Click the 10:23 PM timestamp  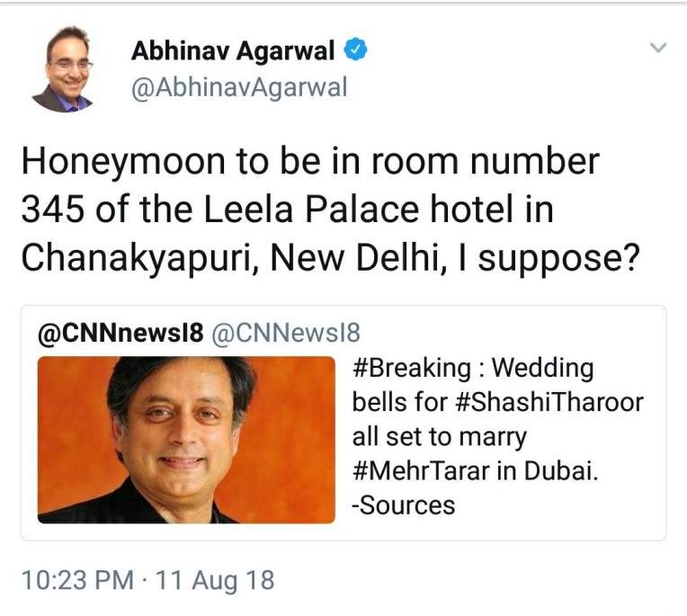(77, 581)
